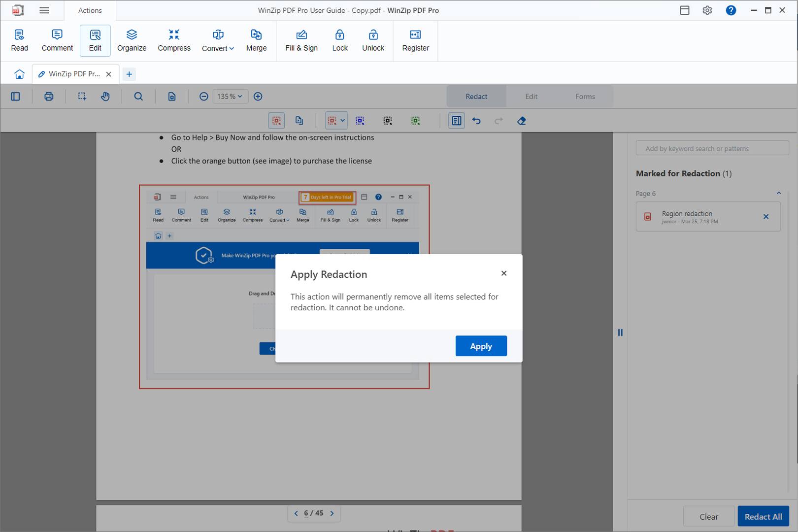Image resolution: width=798 pixels, height=532 pixels.
Task: Click the Print icon
Action: pyautogui.click(x=49, y=97)
